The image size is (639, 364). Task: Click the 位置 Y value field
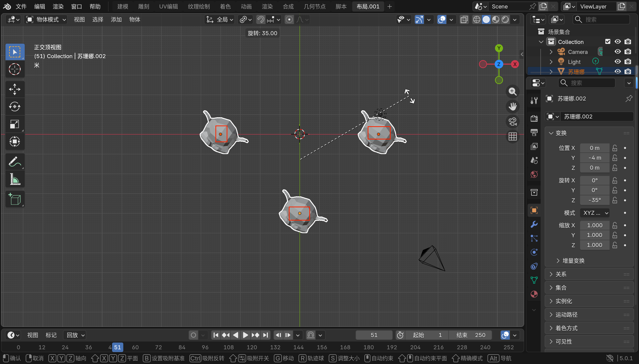tap(595, 158)
